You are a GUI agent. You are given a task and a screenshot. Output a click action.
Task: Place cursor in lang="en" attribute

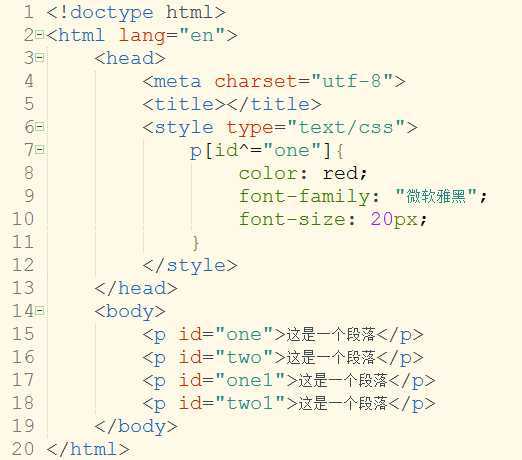[172, 35]
